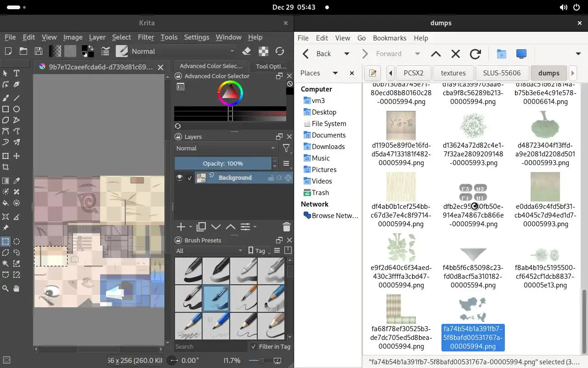Select the Color Sampler eyedropper tool
The image size is (588, 368).
pyautogui.click(x=17, y=181)
